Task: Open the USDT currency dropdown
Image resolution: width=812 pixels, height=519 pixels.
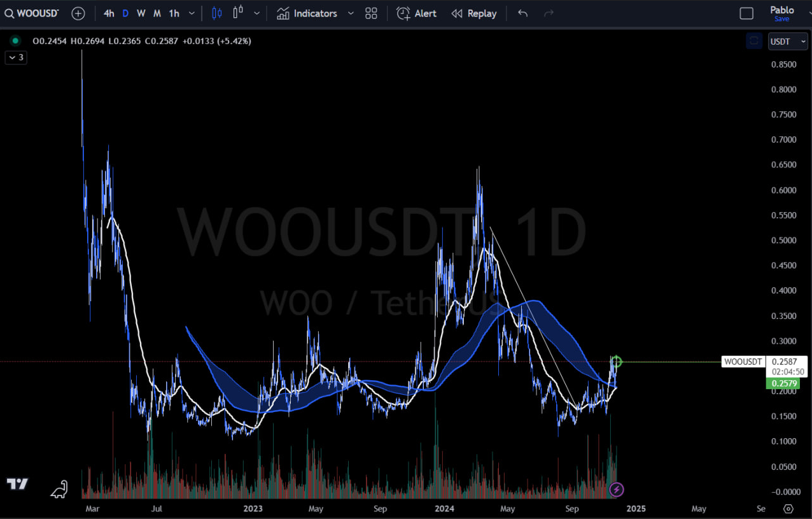Action: tap(788, 41)
